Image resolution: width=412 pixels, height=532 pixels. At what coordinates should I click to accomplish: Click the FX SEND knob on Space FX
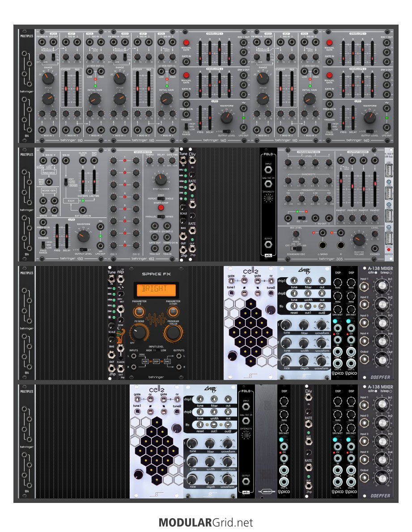(139, 332)
